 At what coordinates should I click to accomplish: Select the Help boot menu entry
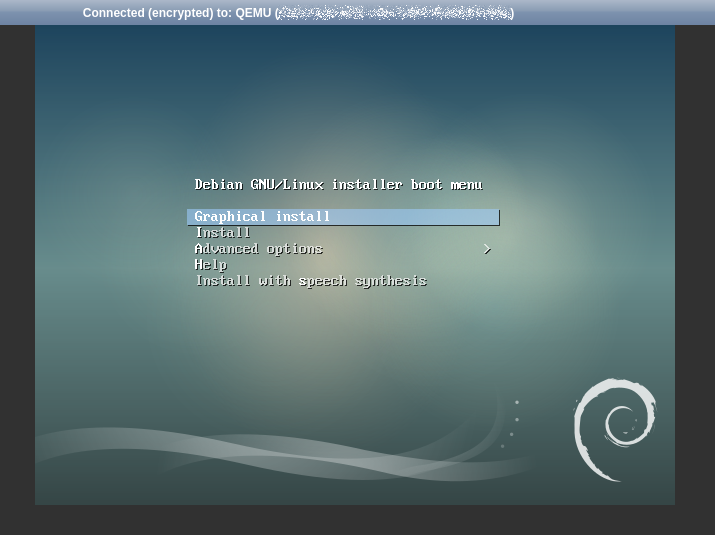coord(211,265)
